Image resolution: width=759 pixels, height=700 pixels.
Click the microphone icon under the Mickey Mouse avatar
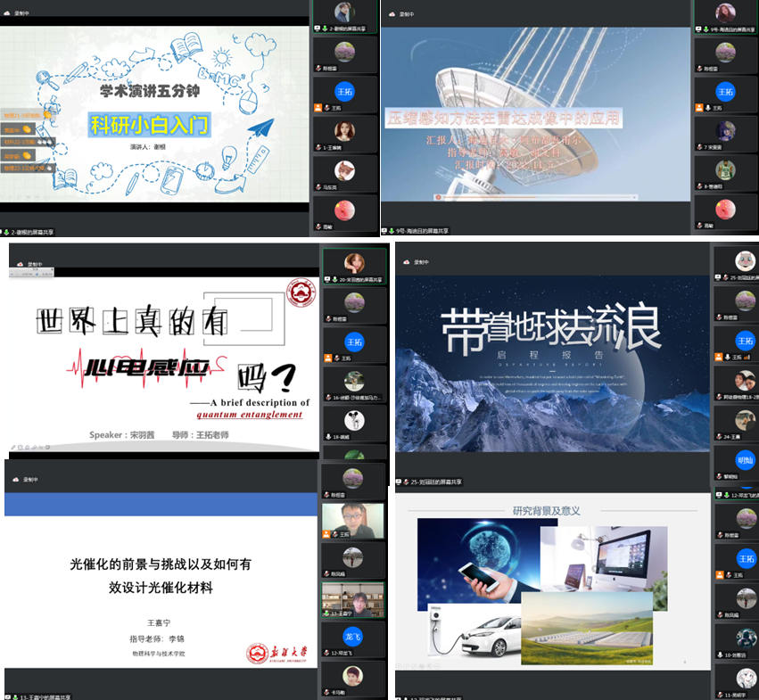coord(328,437)
